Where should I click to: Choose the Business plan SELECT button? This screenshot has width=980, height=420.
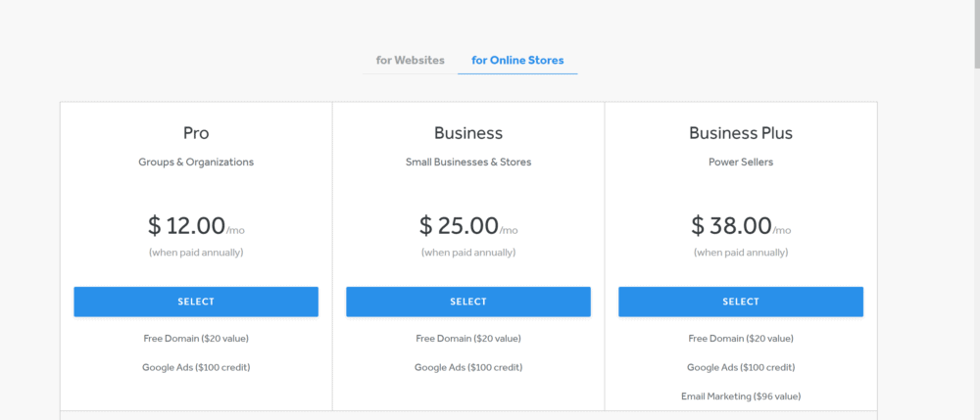468,302
